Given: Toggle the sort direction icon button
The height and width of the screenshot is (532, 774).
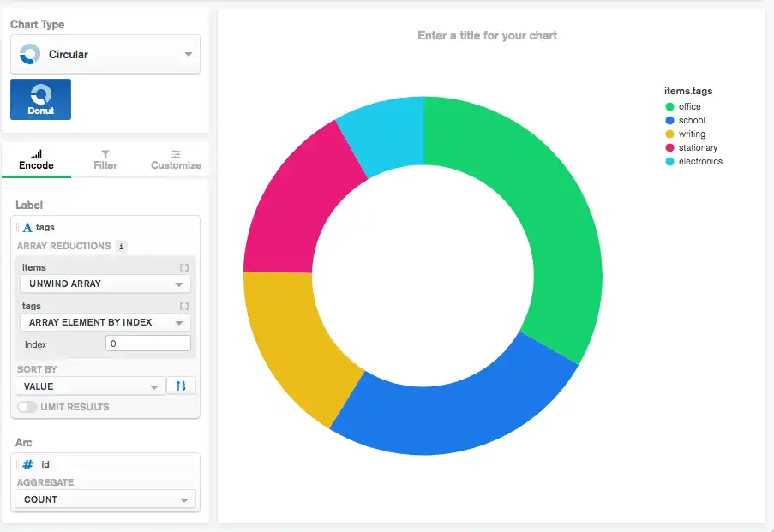Looking at the screenshot, I should [x=181, y=386].
